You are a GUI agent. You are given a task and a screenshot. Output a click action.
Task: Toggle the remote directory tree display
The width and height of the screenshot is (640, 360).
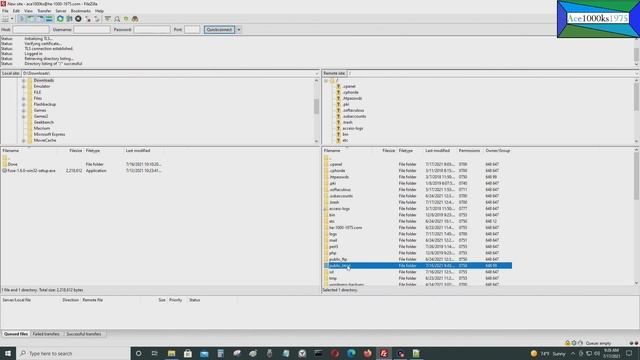[40, 19]
